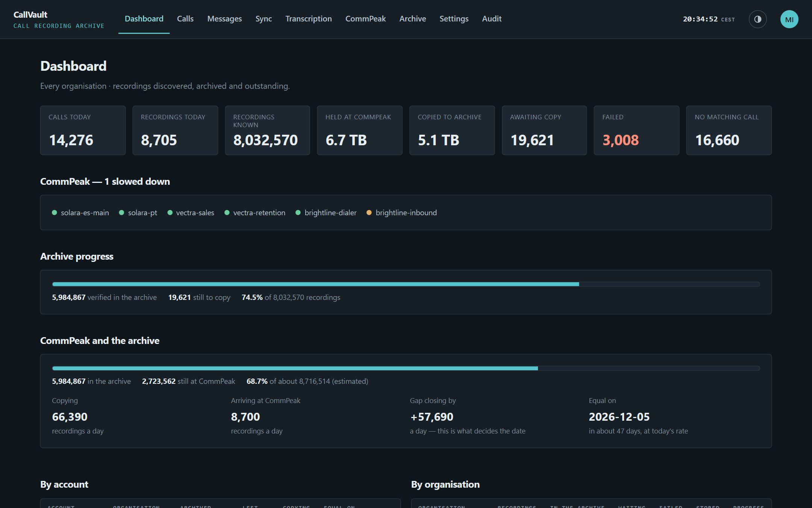Screen dimensions: 812x508
Task: Open the Transcription tab
Action: 309,19
